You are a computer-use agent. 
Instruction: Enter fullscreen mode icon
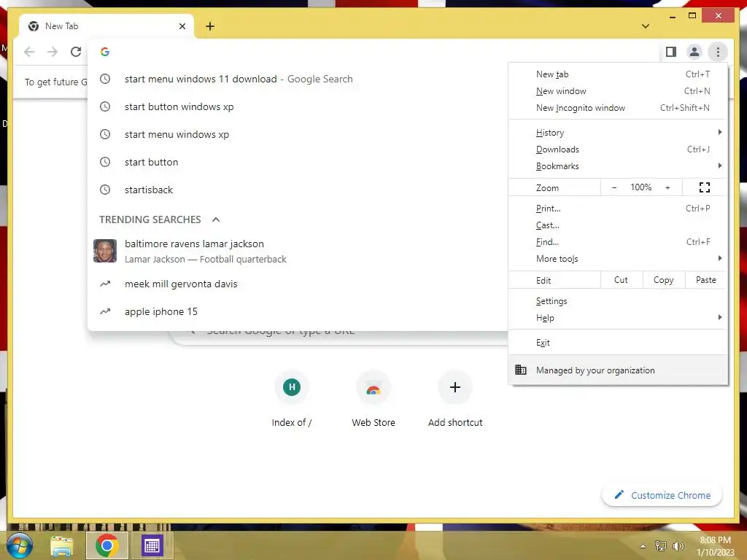(705, 187)
